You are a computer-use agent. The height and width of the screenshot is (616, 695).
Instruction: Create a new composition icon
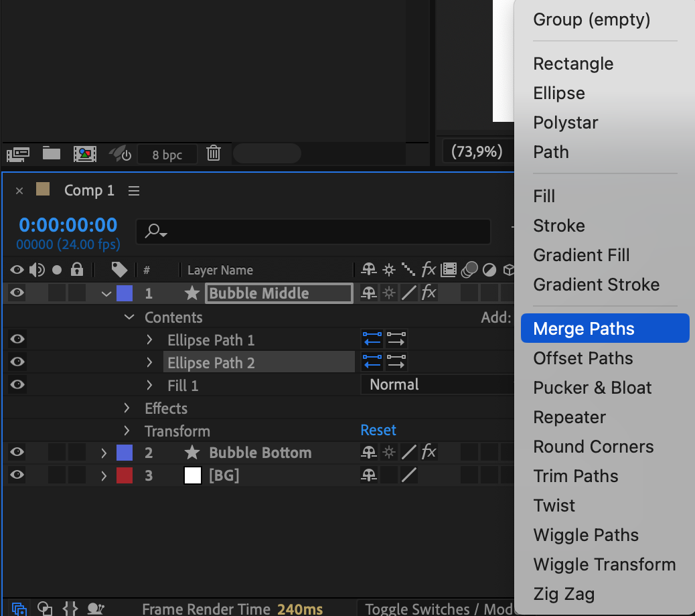[84, 154]
